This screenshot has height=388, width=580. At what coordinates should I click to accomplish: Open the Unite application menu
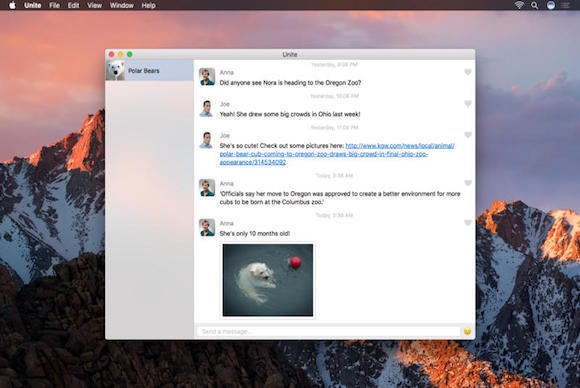(33, 5)
